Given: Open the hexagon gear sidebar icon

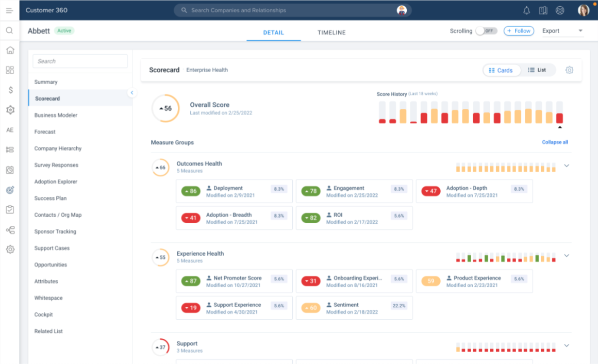Looking at the screenshot, I should [10, 110].
